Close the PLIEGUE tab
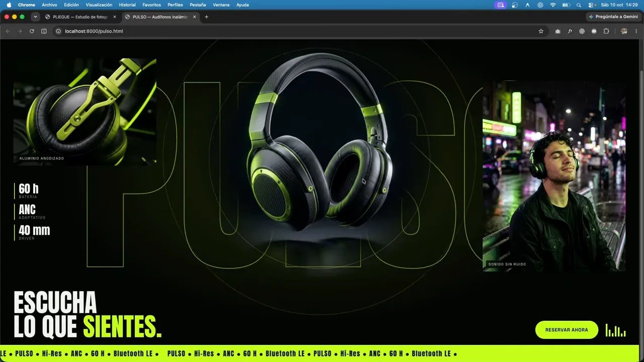 (x=115, y=17)
